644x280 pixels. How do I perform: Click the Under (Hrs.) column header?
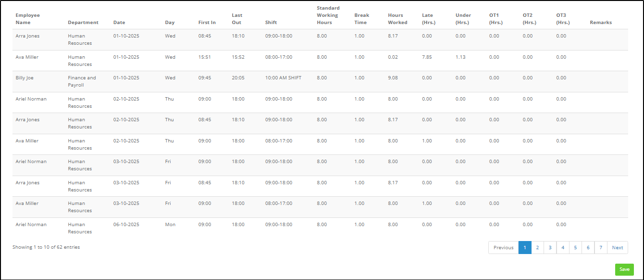pyautogui.click(x=463, y=19)
